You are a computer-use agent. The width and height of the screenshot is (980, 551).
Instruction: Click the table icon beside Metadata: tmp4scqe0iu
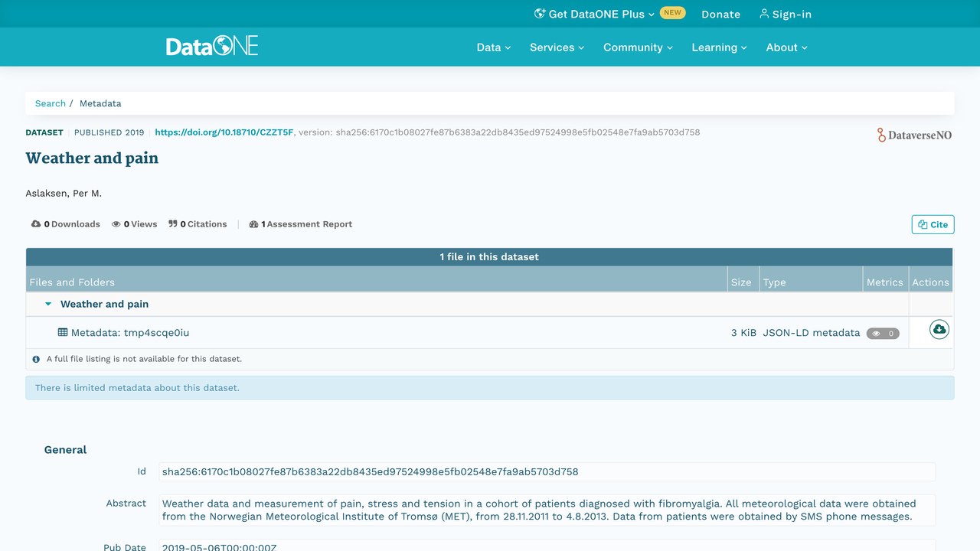pyautogui.click(x=63, y=333)
